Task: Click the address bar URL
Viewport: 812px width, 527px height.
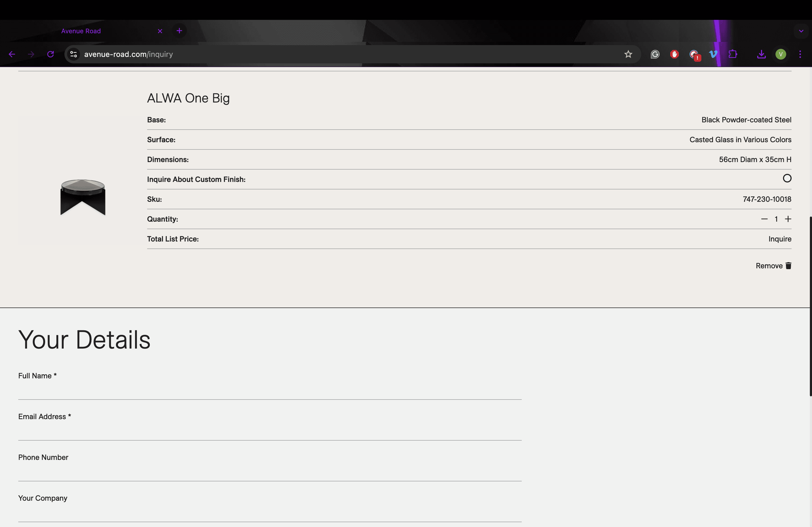Action: 128,54
